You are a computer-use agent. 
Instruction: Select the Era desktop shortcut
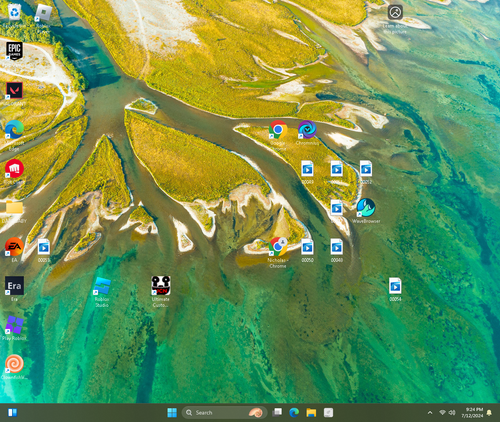14,286
